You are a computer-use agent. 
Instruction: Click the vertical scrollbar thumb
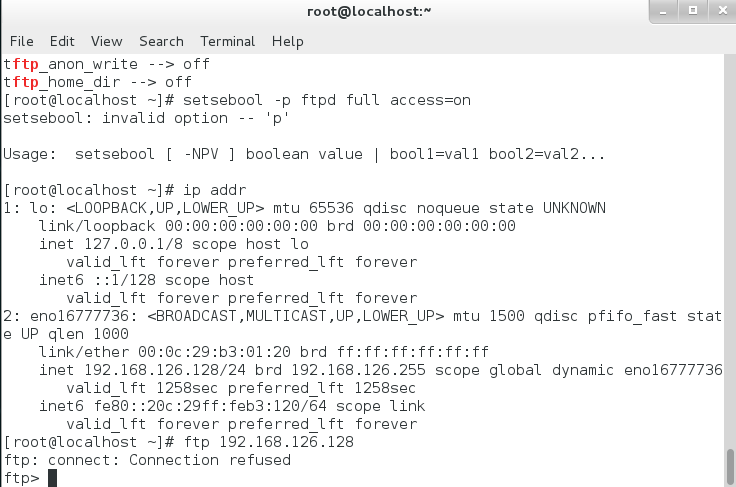tap(729, 466)
